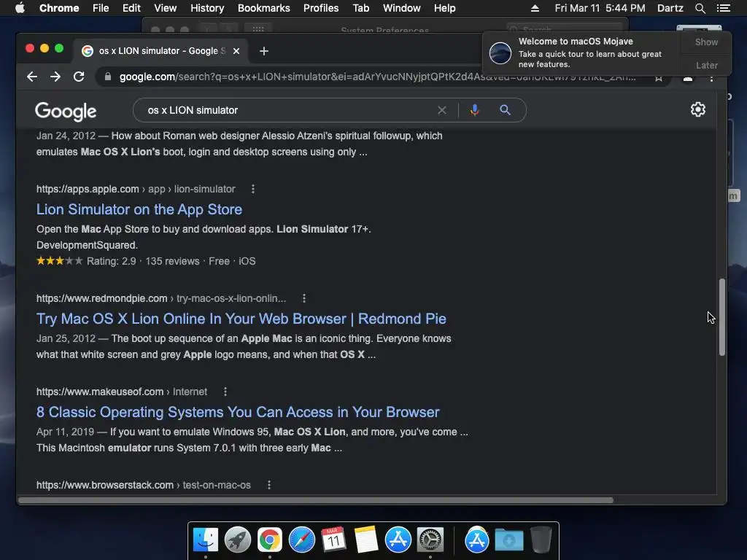
Task: Open Notification Center from the menu bar
Action: (723, 8)
